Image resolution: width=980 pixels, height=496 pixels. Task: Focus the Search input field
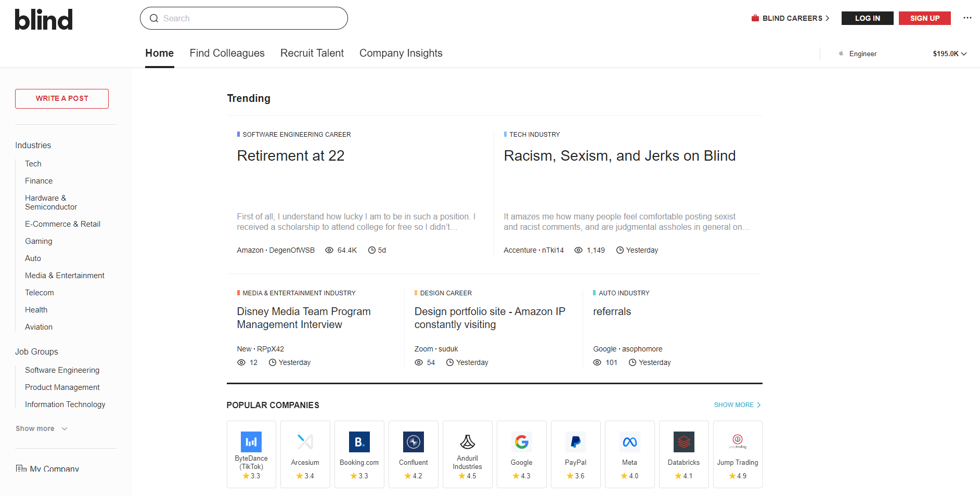(244, 18)
